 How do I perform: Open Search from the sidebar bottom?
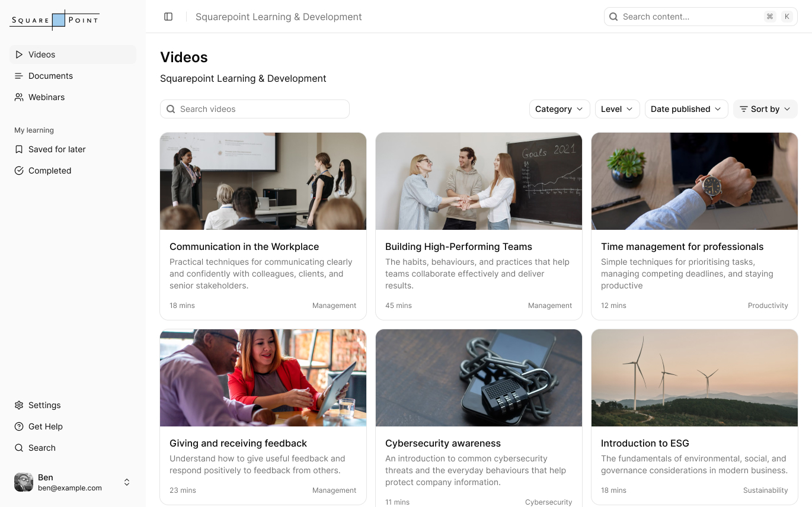point(73,448)
